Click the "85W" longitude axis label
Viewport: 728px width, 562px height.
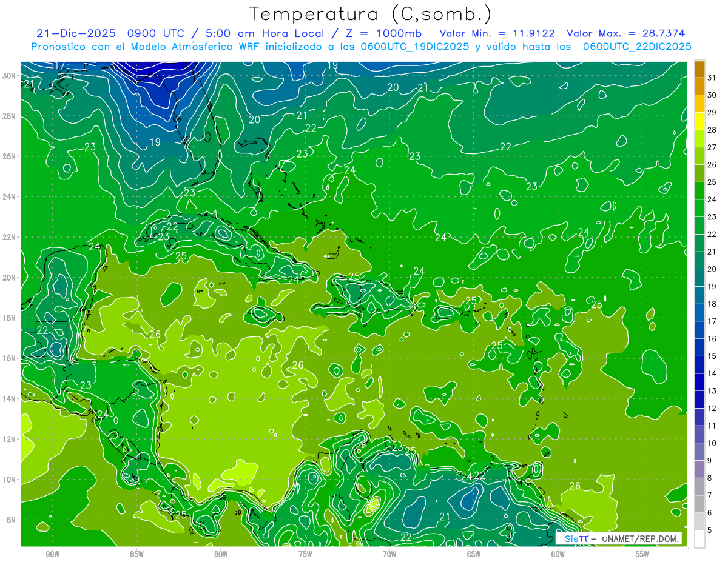click(136, 555)
